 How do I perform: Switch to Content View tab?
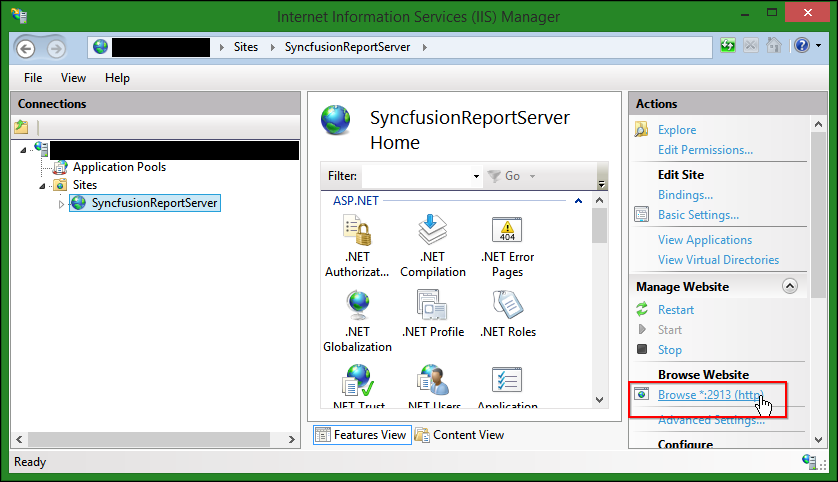[x=460, y=435]
